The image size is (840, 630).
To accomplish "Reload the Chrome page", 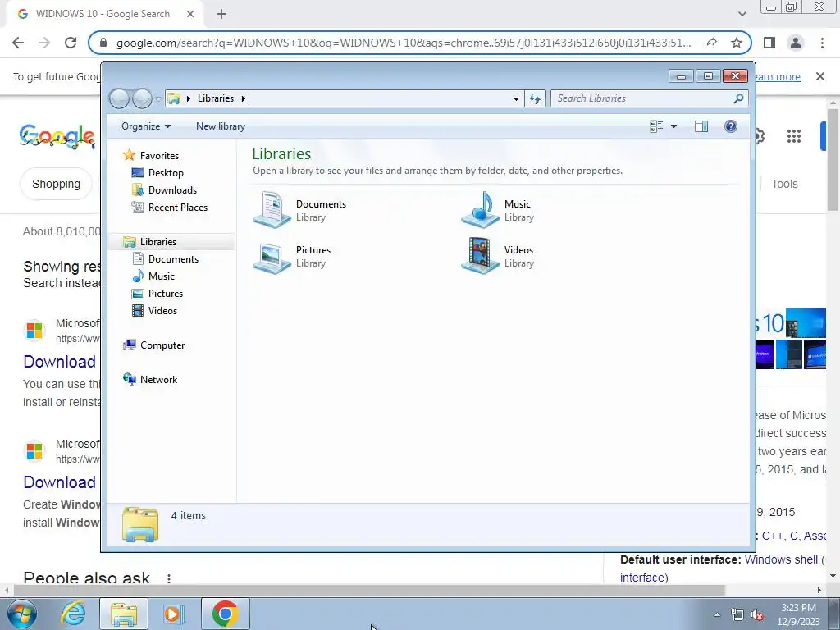I will pos(71,43).
